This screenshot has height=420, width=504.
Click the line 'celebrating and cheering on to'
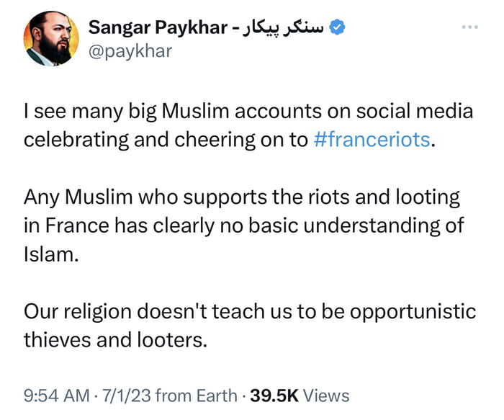click(166, 139)
